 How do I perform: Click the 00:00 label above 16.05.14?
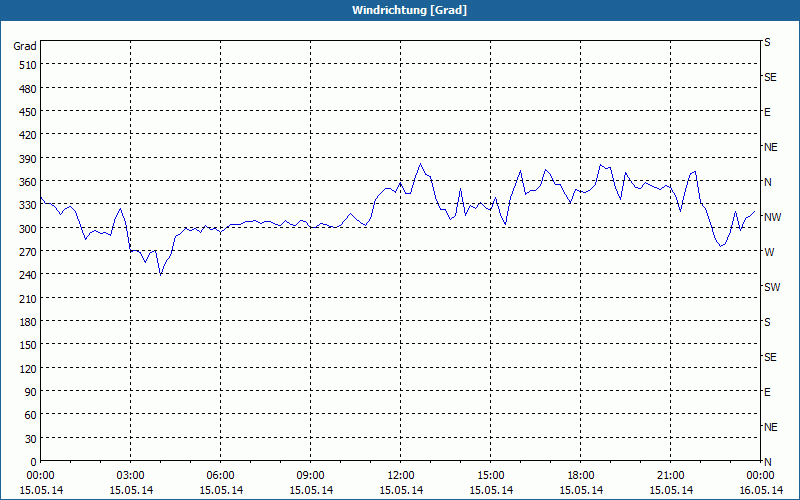(760, 476)
